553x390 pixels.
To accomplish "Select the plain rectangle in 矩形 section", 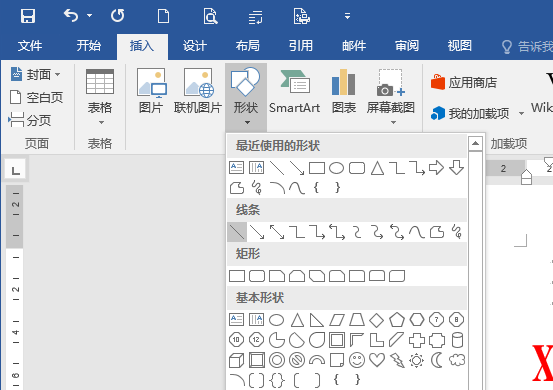I will (x=237, y=276).
